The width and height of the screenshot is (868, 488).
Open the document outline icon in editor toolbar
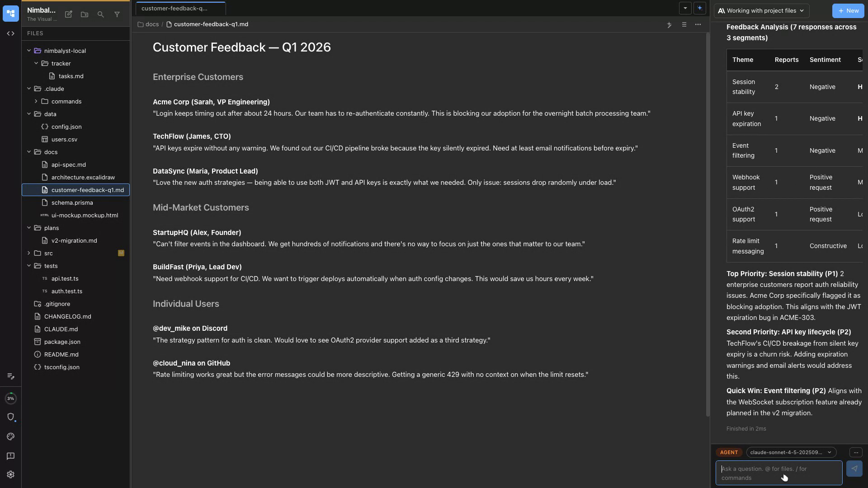pos(684,25)
